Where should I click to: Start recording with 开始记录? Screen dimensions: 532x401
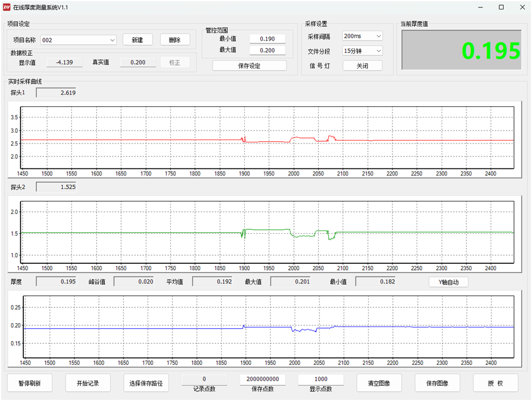(88, 383)
